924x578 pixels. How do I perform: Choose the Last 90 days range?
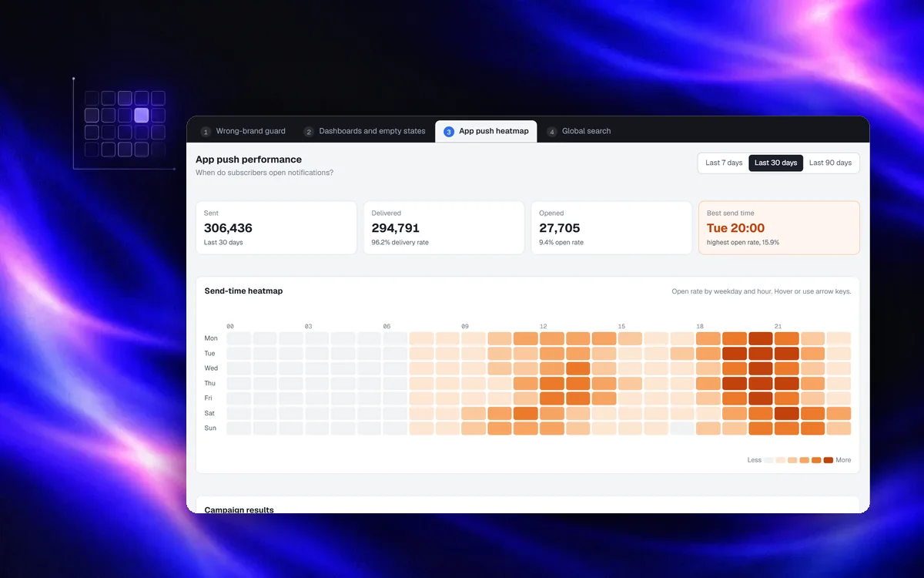tap(830, 163)
